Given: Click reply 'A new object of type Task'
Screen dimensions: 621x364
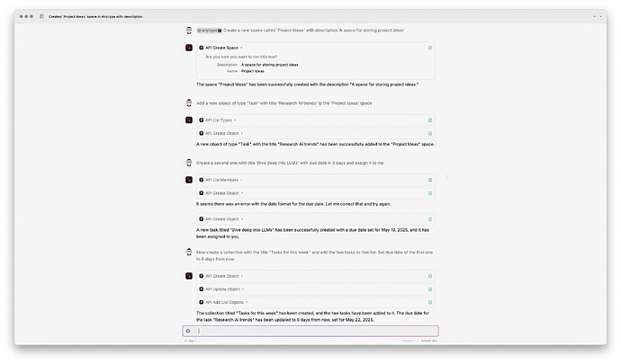Looking at the screenshot, I should click(x=315, y=144).
